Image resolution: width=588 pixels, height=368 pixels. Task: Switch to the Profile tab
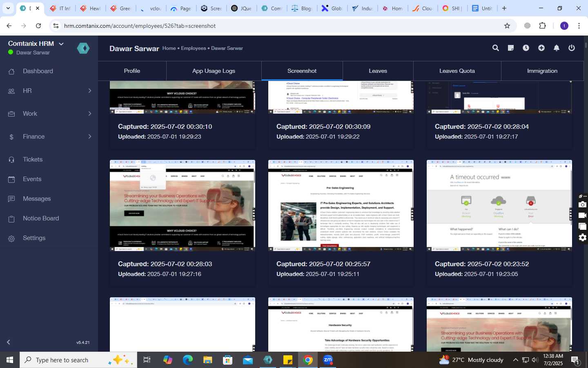pos(132,71)
